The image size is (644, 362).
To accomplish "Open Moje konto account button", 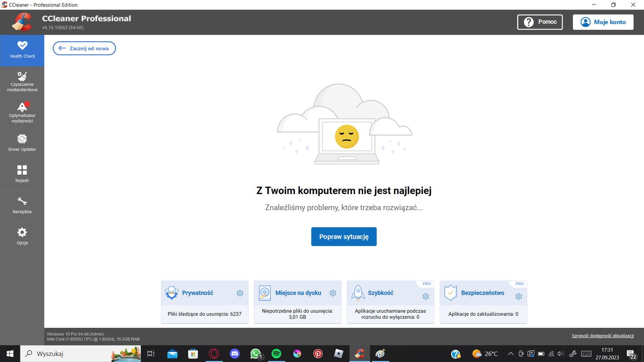I will pos(603,22).
